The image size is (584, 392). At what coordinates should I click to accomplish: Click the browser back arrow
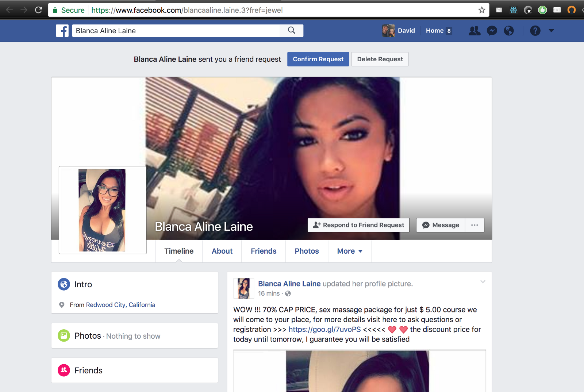tap(9, 10)
